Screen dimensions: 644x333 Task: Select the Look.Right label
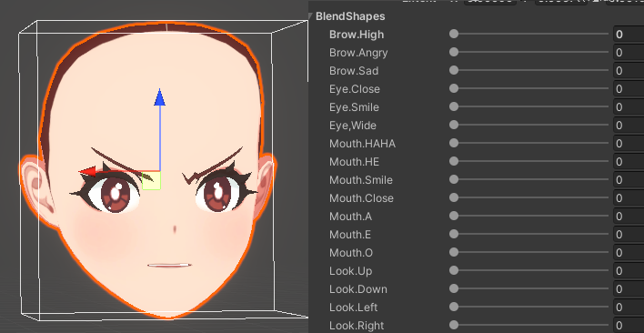click(356, 325)
